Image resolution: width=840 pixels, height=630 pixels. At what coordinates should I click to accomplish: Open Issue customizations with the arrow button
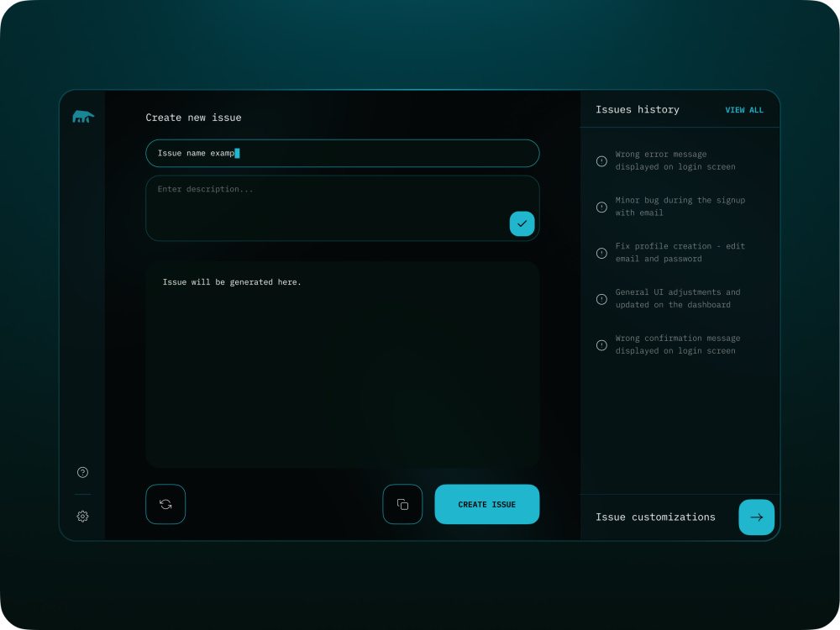click(x=757, y=517)
